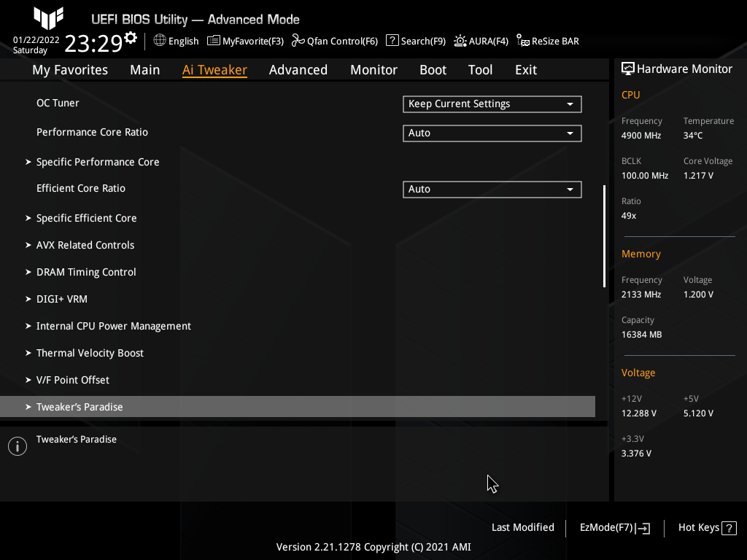Click the EzMode exit arrow icon
The height and width of the screenshot is (560, 747).
click(643, 528)
